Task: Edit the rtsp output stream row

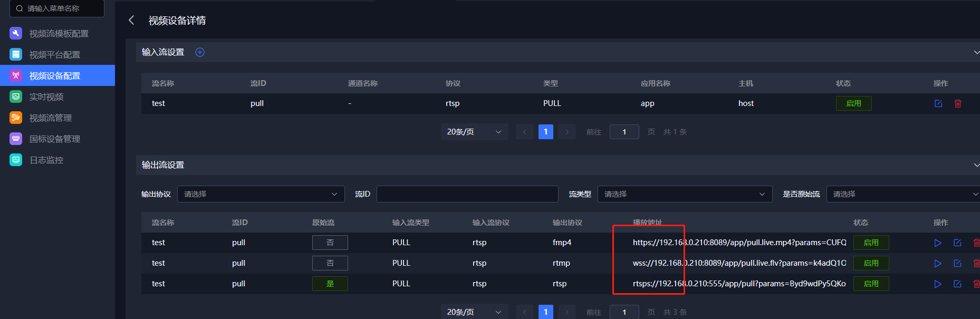Action: (957, 284)
